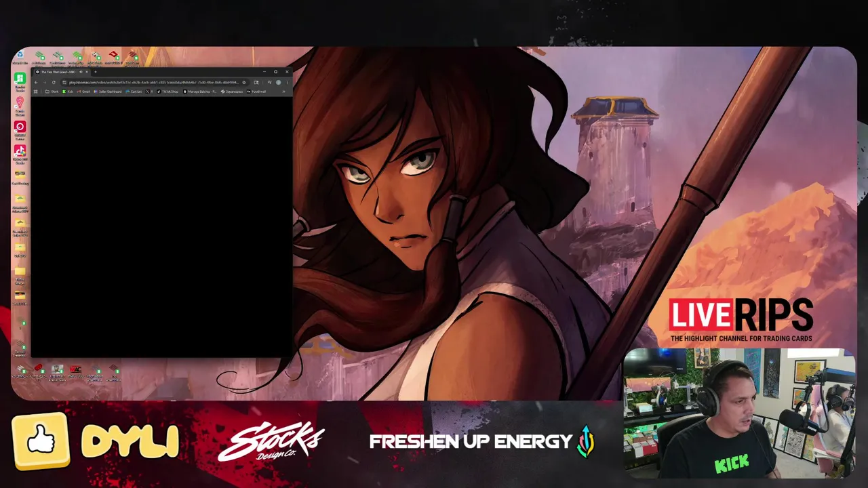Open a new browser tab

click(96, 72)
